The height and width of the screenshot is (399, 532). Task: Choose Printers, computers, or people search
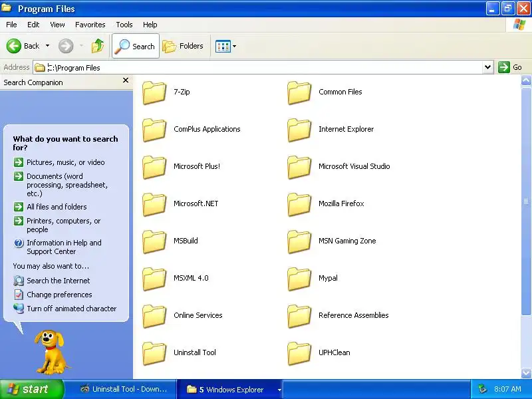point(57,225)
